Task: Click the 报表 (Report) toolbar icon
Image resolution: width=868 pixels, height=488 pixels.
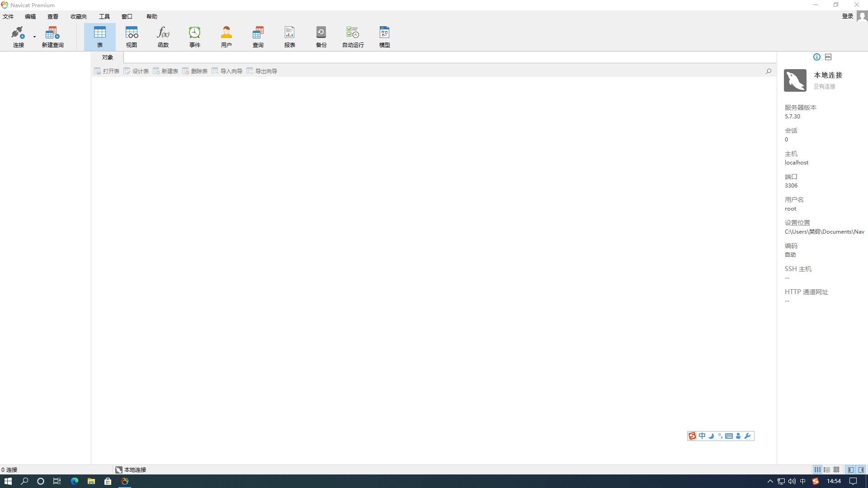Action: tap(290, 36)
